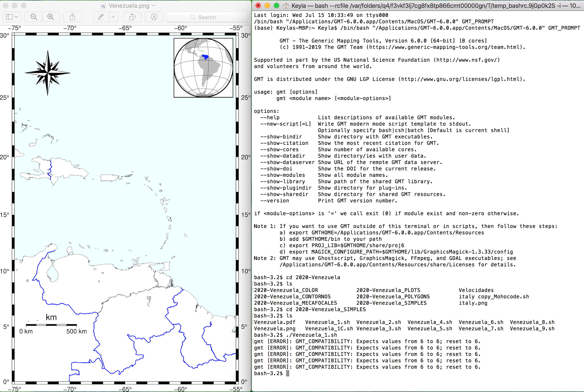Screen dimensions: 584x392
Task: Expand the Venezuela.png title chevron menu
Action: coord(154,5)
